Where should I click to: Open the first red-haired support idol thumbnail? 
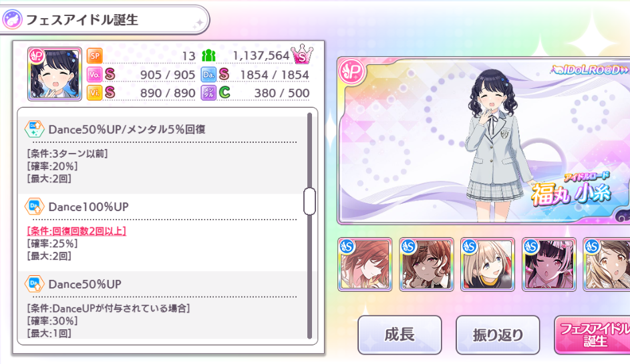coord(365,264)
